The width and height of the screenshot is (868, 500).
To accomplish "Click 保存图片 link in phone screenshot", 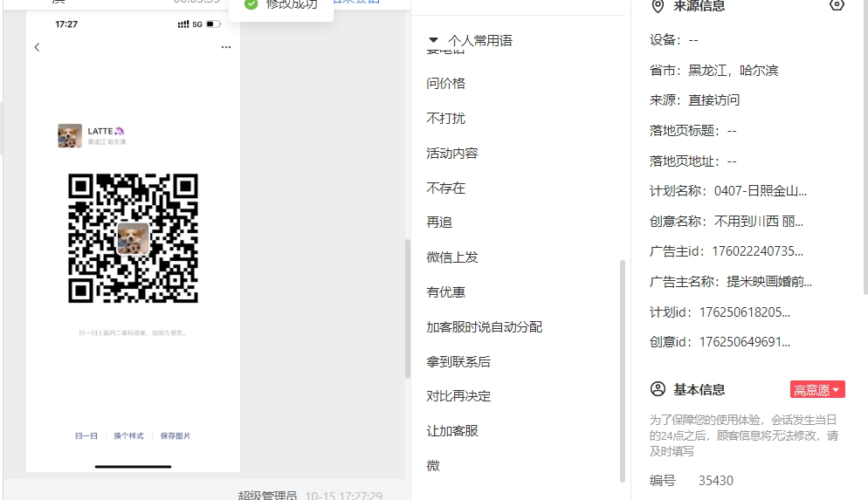I will (x=175, y=435).
